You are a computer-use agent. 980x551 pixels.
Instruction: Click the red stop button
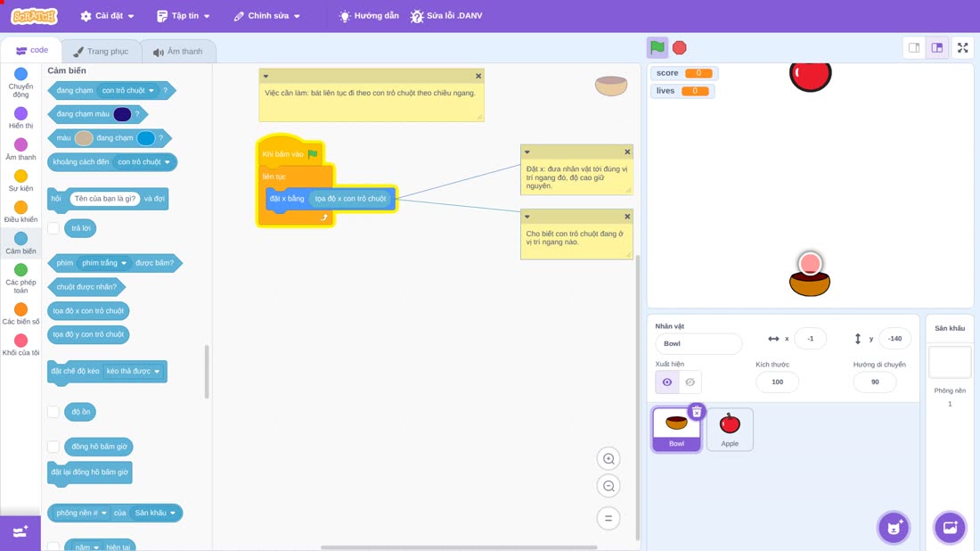[680, 47]
